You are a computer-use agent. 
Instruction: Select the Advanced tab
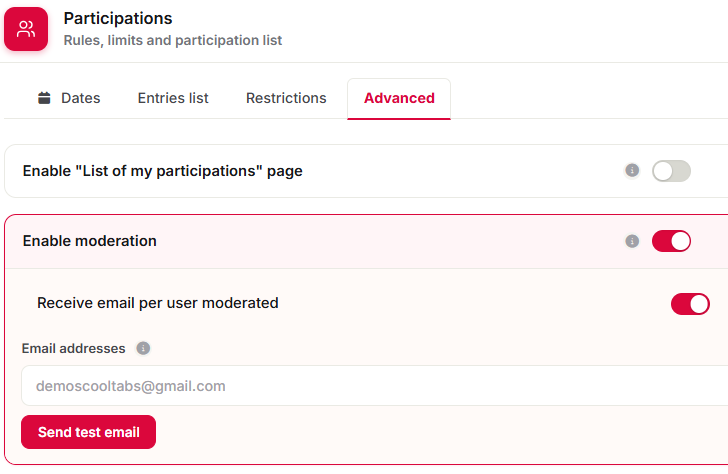(x=399, y=98)
